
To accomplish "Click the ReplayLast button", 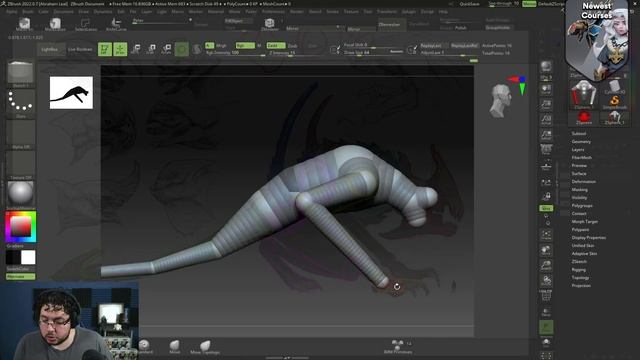I will tap(433, 46).
